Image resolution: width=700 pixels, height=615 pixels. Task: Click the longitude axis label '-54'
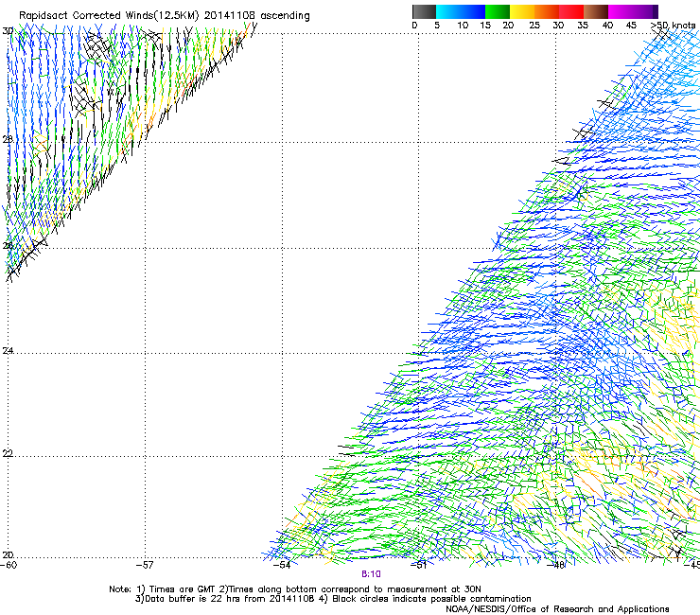click(x=282, y=565)
